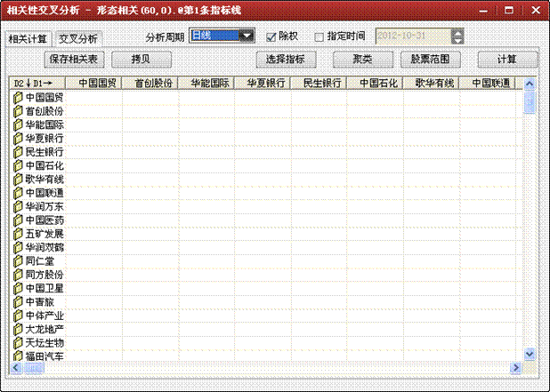Click the folder icon beside 华润双鹤 row
550x392 pixels.
[x=18, y=247]
